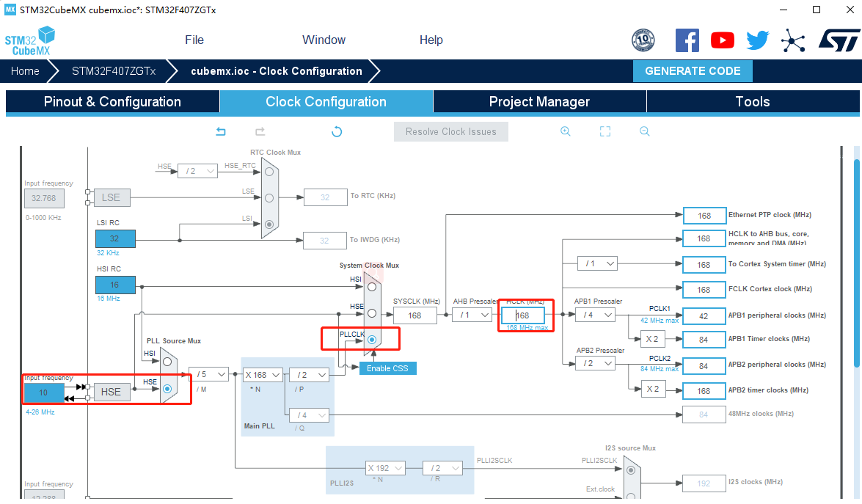This screenshot has width=862, height=504.
Task: Open the File menu
Action: (x=194, y=40)
